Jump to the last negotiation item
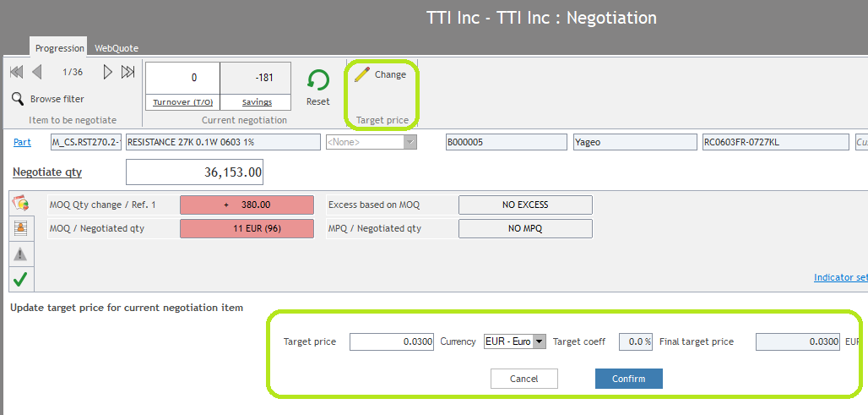Screen dimensions: 868x415 click(x=128, y=73)
